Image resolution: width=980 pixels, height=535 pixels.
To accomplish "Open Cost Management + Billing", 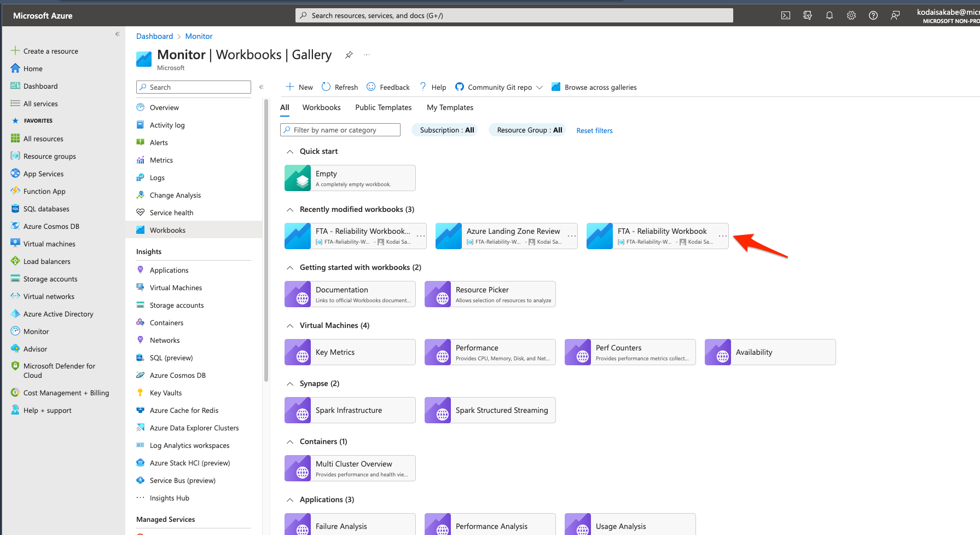I will pyautogui.click(x=66, y=392).
